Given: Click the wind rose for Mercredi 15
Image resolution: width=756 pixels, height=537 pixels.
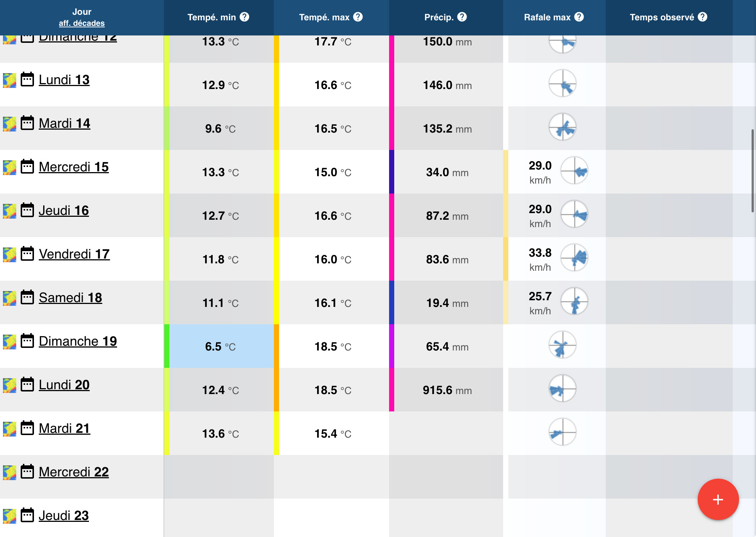Looking at the screenshot, I should coord(574,170).
